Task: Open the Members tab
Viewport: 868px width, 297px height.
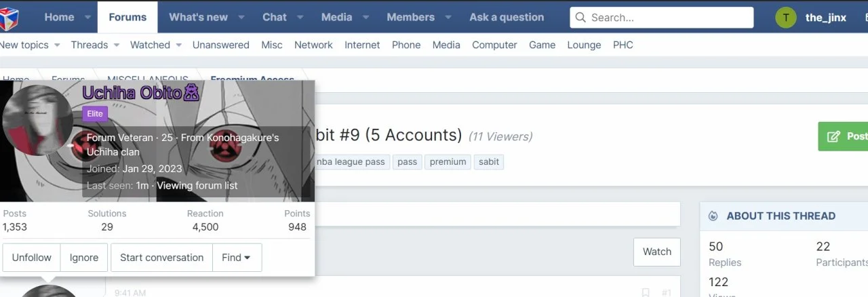Action: (x=411, y=18)
